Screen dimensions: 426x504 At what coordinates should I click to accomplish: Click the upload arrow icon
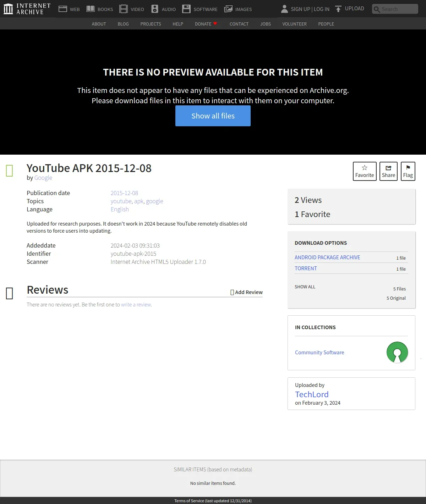[x=338, y=9]
